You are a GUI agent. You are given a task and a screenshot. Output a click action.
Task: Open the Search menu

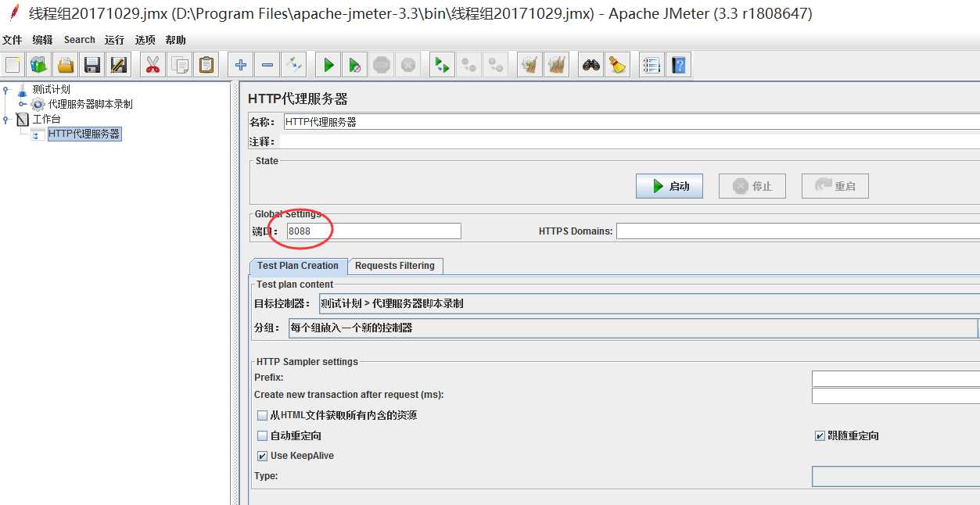80,40
